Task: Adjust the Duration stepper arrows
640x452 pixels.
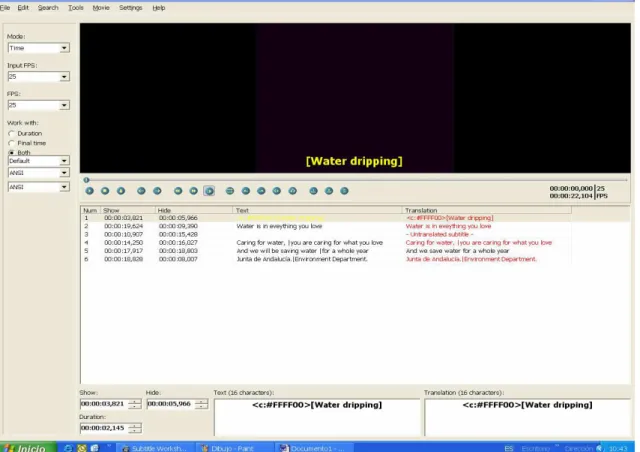Action: (x=135, y=428)
